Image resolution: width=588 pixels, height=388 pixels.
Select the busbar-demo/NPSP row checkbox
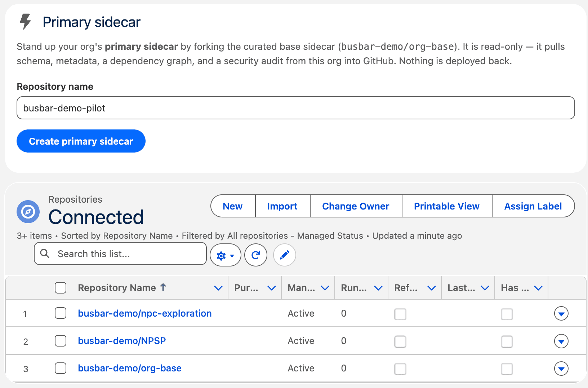tap(61, 341)
